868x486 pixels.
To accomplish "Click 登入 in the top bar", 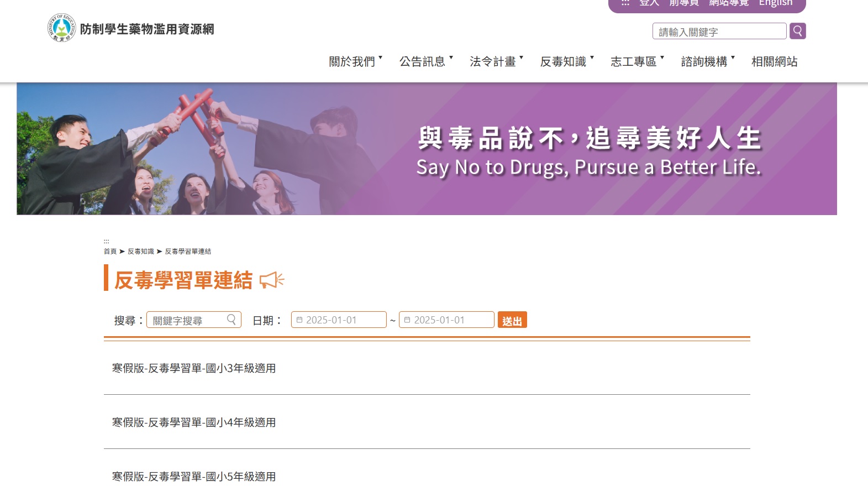I will (649, 3).
